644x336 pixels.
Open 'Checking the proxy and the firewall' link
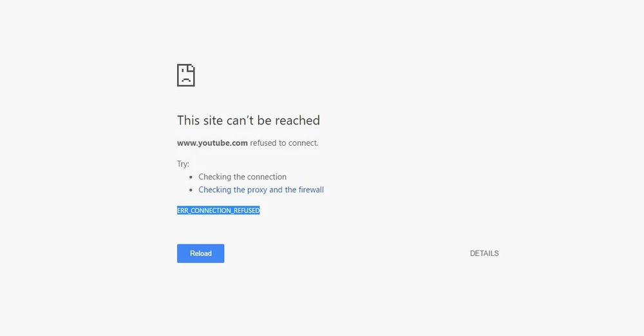(261, 190)
